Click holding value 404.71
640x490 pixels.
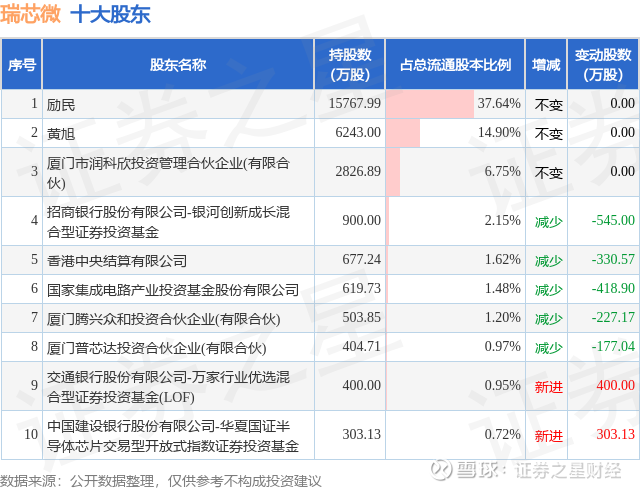click(x=361, y=346)
